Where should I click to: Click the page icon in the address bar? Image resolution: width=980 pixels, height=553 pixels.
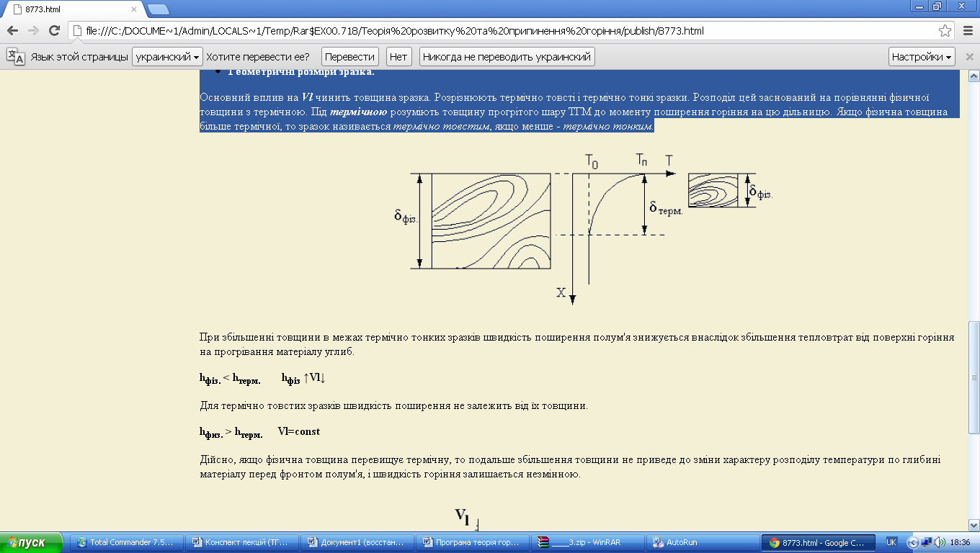pos(78,31)
